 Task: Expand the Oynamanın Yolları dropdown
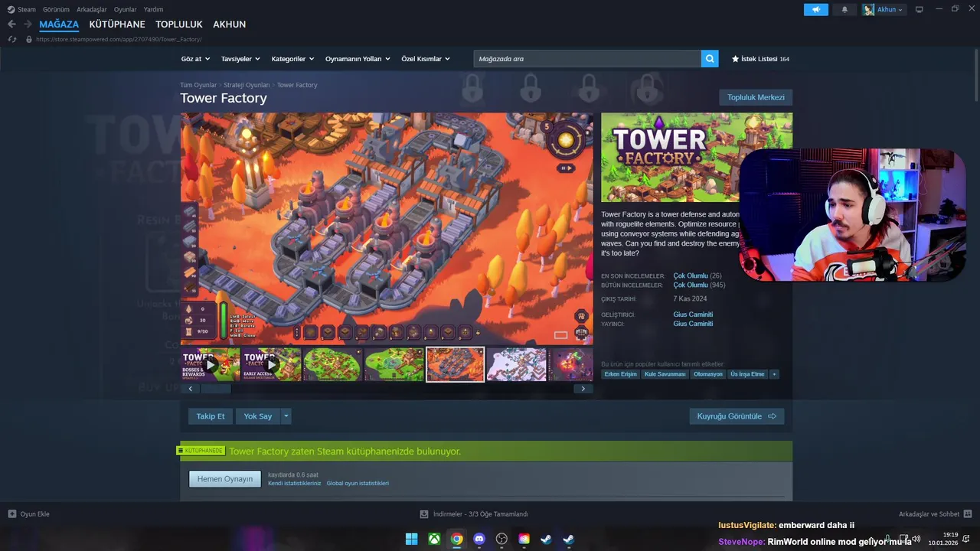point(358,59)
